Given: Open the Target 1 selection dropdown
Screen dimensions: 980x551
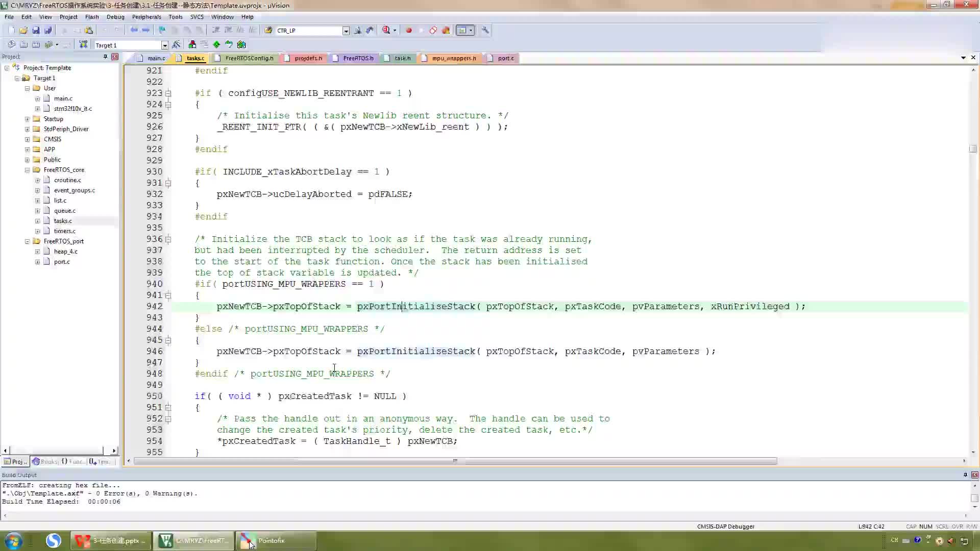Looking at the screenshot, I should (164, 45).
